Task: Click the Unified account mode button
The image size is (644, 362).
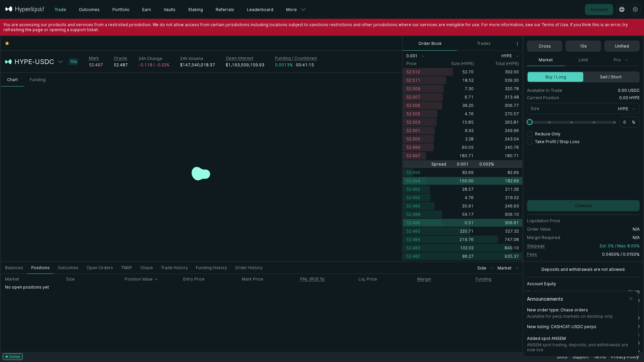Action: coord(622,46)
